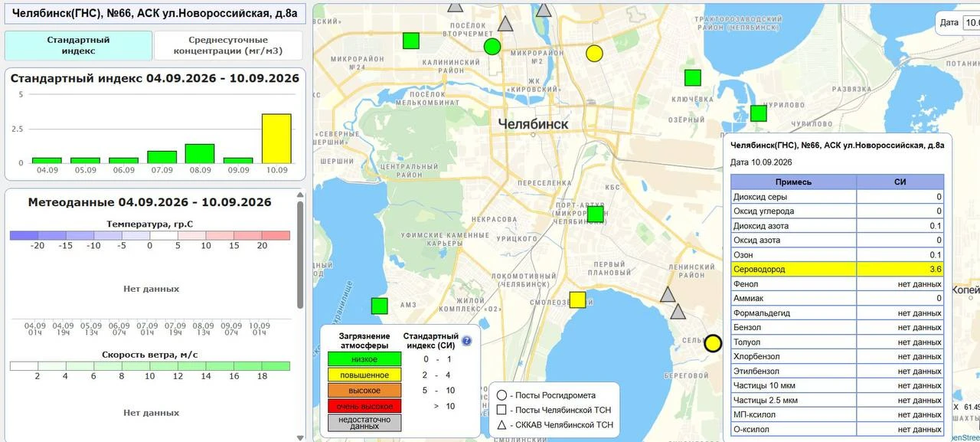Viewport: 980px width, 442px height.
Task: Click the 08.09 green bar in chart
Action: 200,153
